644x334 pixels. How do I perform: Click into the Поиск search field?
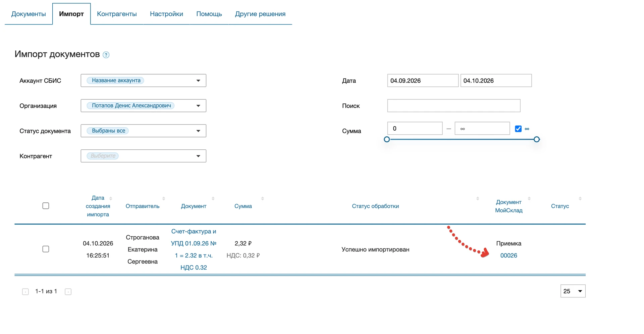454,106
